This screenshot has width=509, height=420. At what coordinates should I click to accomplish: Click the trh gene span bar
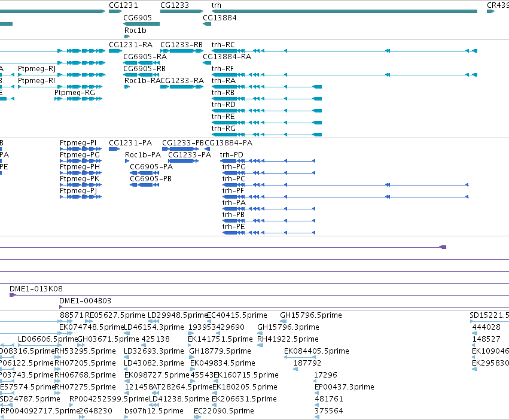coord(345,11)
